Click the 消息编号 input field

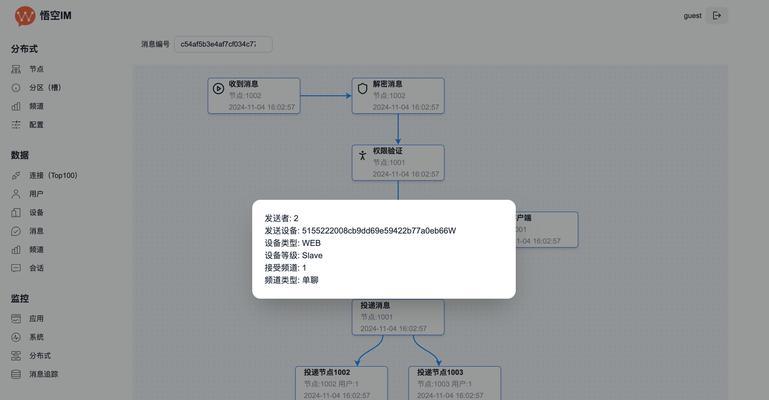click(x=223, y=44)
